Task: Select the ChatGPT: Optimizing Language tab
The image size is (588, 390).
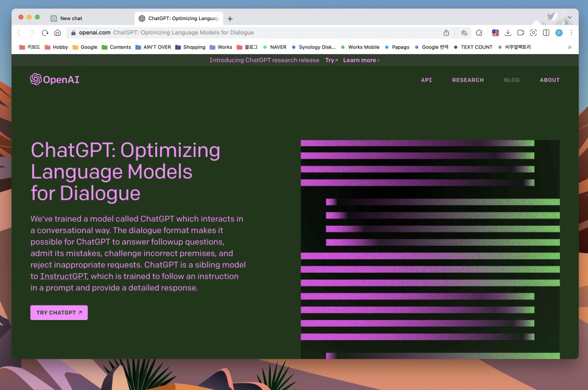Action: (179, 18)
